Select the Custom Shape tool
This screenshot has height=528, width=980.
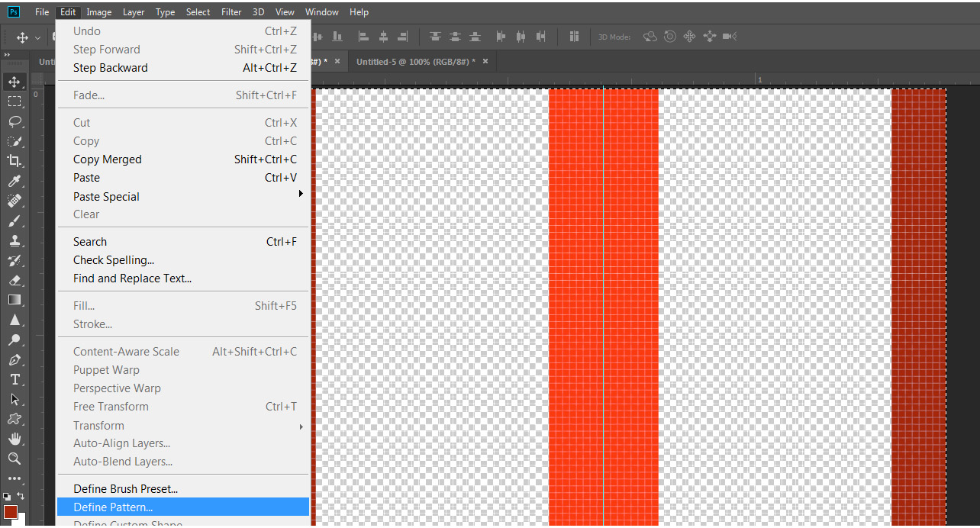click(x=15, y=419)
